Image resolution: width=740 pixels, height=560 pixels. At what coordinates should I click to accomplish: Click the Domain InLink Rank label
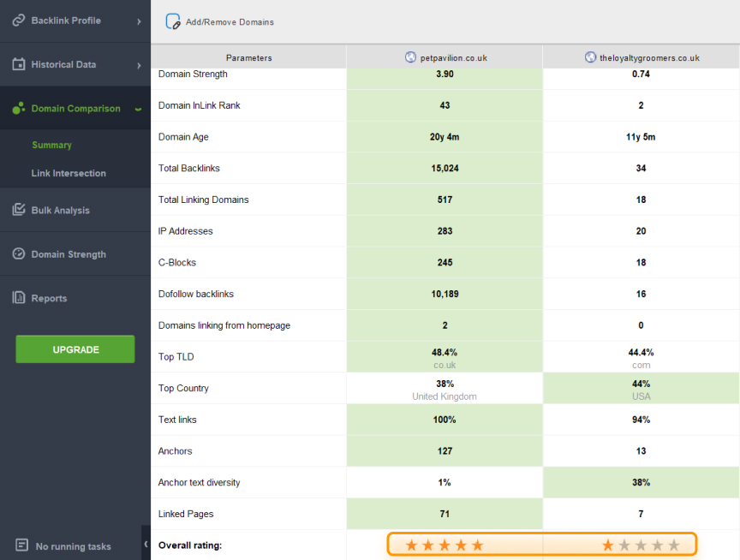click(x=200, y=105)
